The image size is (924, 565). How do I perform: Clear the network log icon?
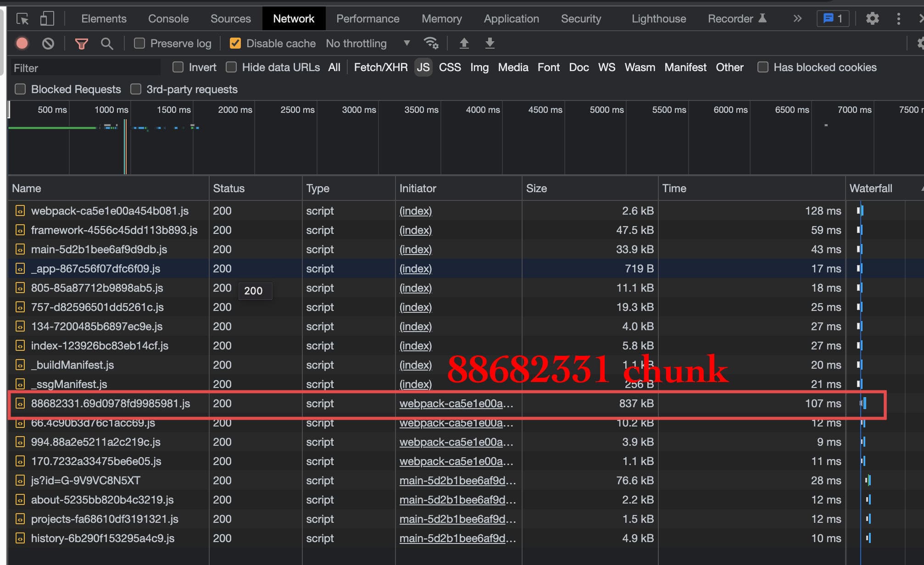pyautogui.click(x=48, y=44)
